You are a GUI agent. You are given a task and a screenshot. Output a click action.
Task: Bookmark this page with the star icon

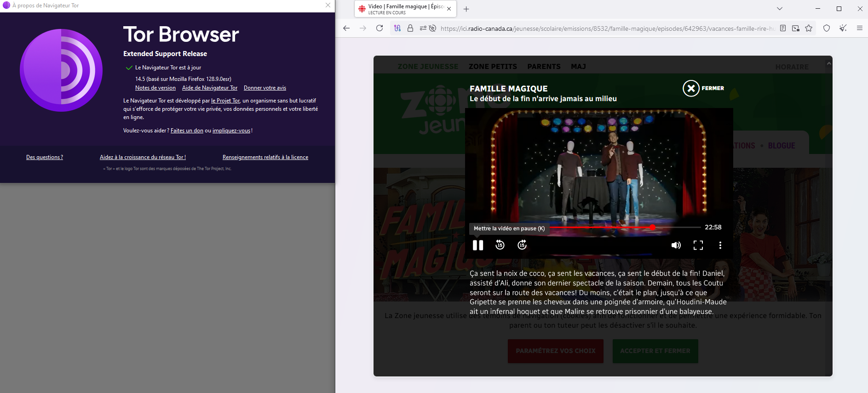pyautogui.click(x=809, y=28)
